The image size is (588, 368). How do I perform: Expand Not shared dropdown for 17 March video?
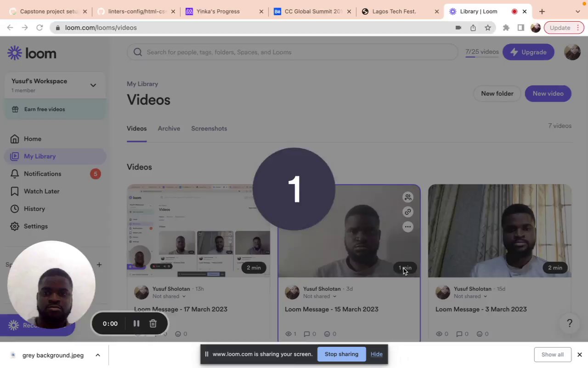[169, 296]
